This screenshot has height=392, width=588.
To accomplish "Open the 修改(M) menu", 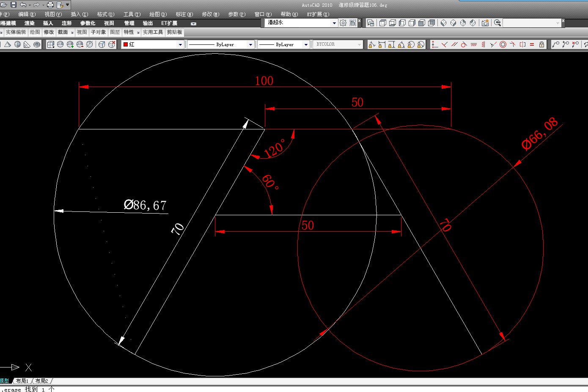I will 211,14.
